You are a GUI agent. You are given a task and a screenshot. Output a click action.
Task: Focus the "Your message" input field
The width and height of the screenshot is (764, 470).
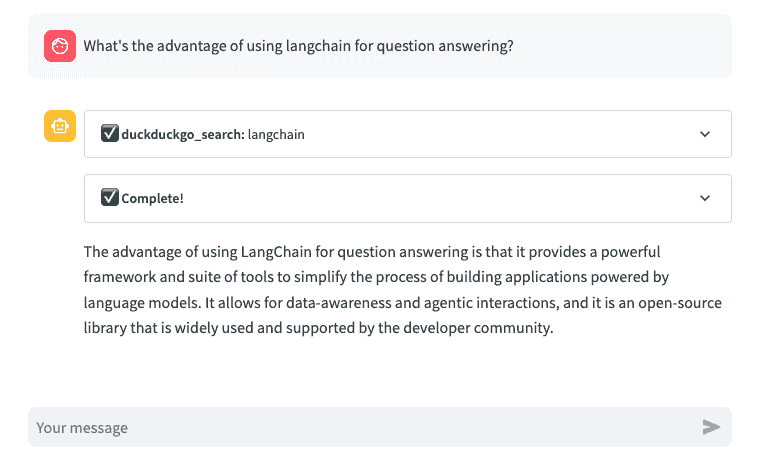pos(360,427)
